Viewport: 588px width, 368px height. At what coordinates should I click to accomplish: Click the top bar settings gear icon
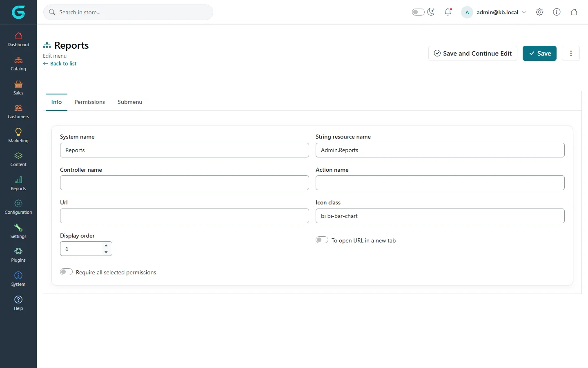coord(539,12)
